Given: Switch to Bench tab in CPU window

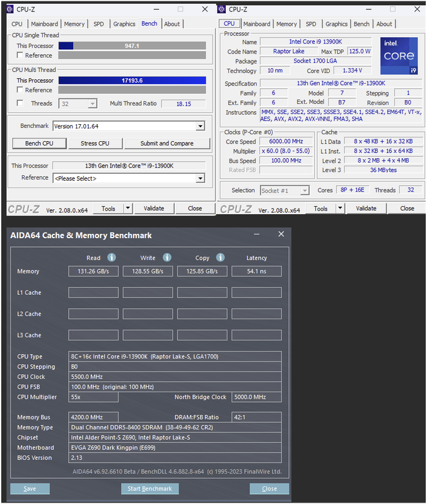Looking at the screenshot, I should [361, 24].
